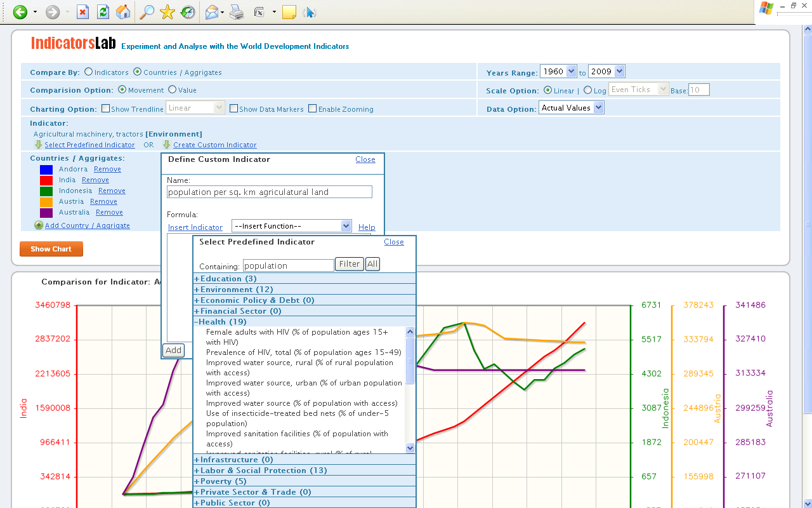Open the mail envelope icon
Screen dimensions: 812x508
[x=213, y=11]
